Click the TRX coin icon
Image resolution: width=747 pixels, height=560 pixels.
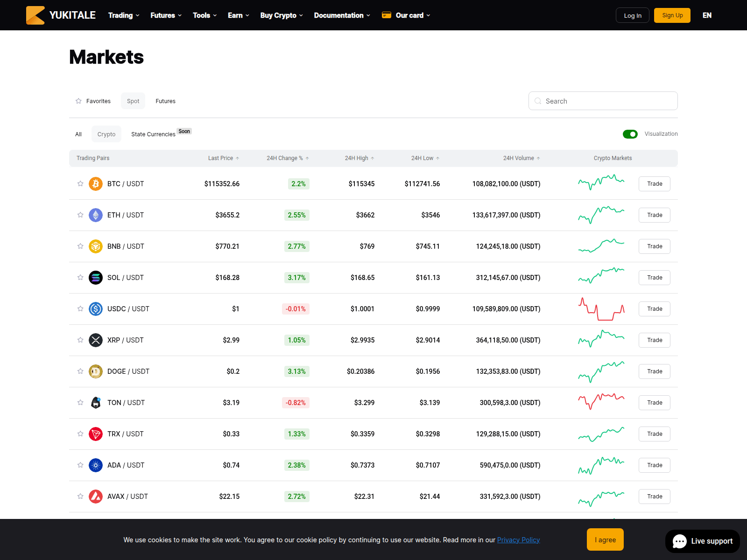(x=96, y=434)
